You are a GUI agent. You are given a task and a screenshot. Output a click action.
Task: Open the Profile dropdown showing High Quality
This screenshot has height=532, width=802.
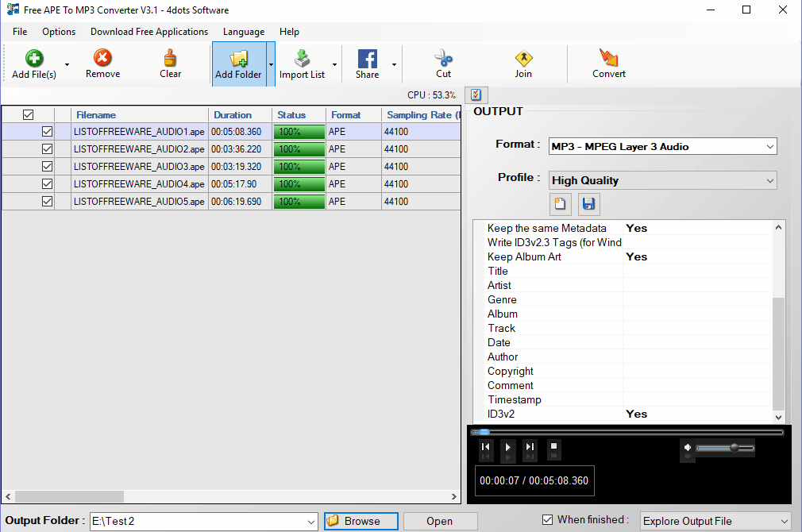pos(663,180)
